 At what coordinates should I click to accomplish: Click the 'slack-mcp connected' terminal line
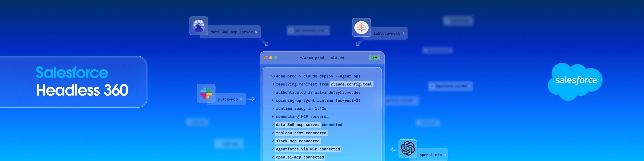click(298, 141)
